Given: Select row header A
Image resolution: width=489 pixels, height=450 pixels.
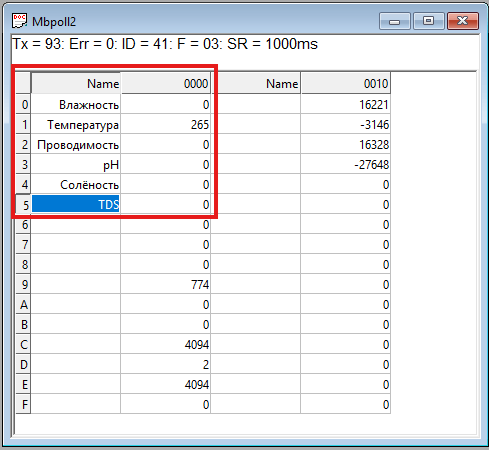Looking at the screenshot, I should coord(23,304).
